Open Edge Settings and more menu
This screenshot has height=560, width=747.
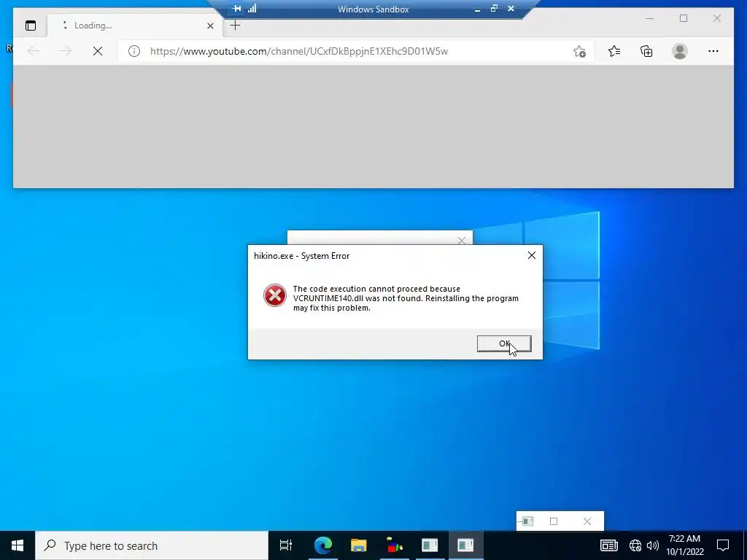pyautogui.click(x=713, y=51)
